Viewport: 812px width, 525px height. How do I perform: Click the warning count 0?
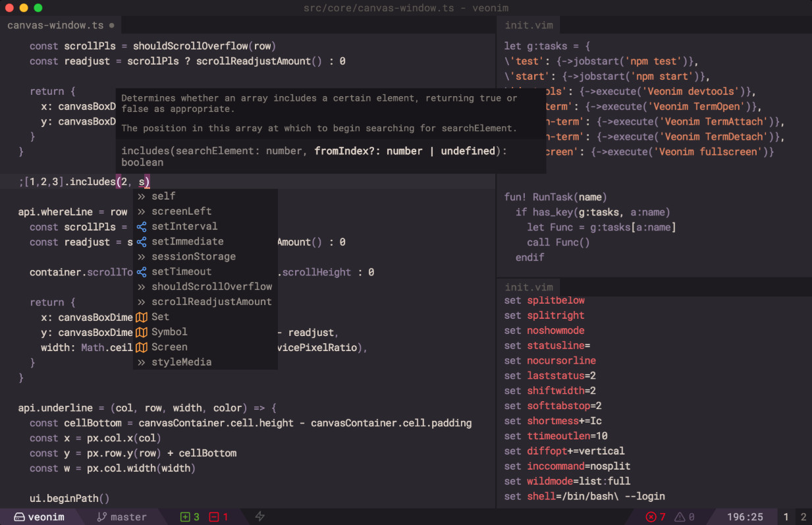pyautogui.click(x=691, y=517)
